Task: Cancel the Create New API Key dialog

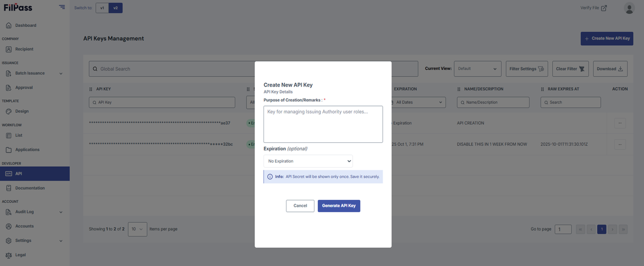Action: [300, 206]
